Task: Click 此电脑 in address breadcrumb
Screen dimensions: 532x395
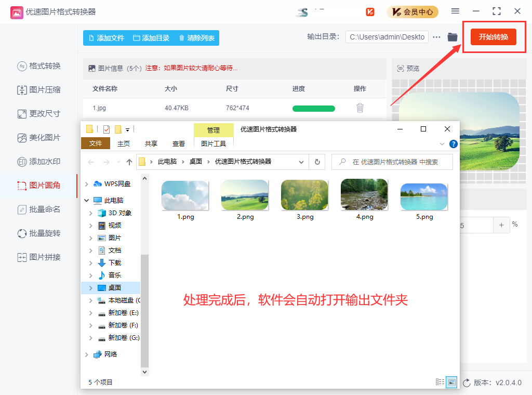Action: pos(167,162)
